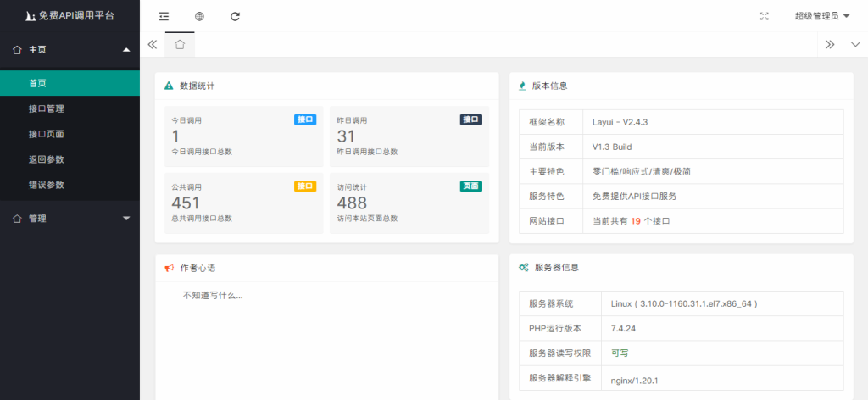This screenshot has height=400, width=868.
Task: Click the 今日调用 statistics card
Action: (243, 136)
